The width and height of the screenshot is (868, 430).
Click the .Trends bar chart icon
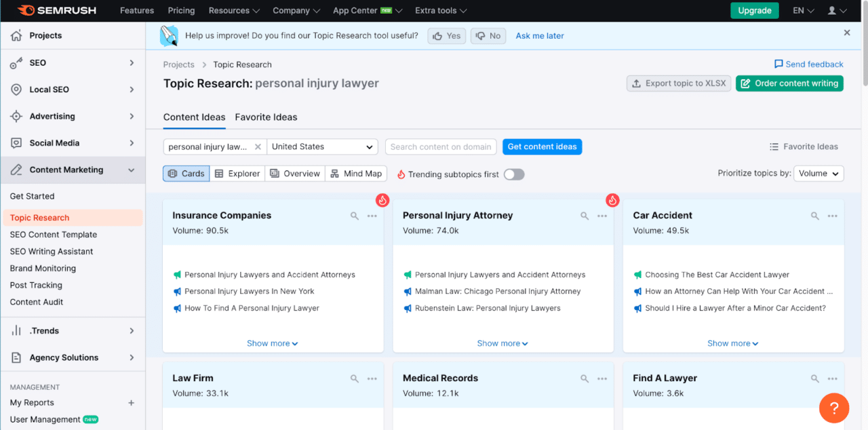pos(16,331)
